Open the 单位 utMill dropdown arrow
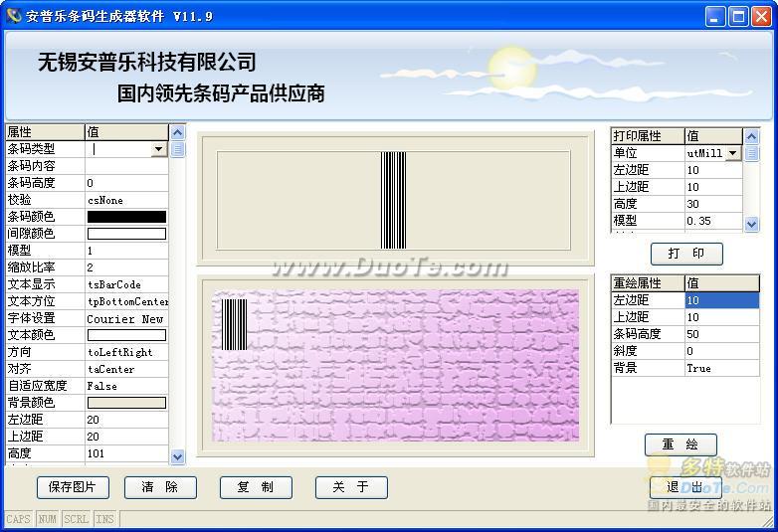 coord(733,153)
